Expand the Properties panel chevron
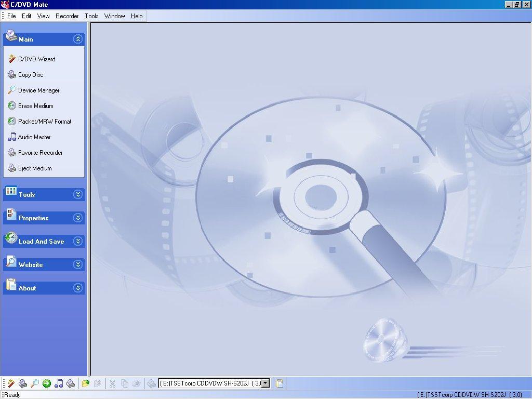532x399 pixels. click(x=78, y=218)
